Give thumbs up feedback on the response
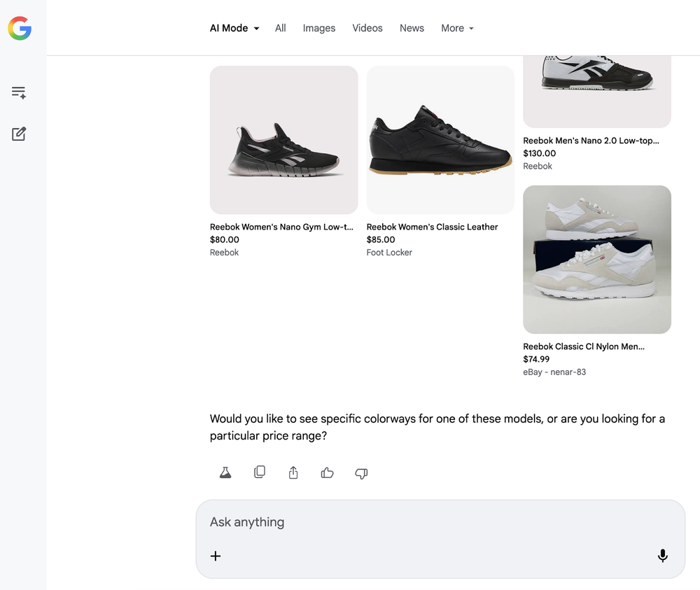The image size is (700, 590). (327, 472)
